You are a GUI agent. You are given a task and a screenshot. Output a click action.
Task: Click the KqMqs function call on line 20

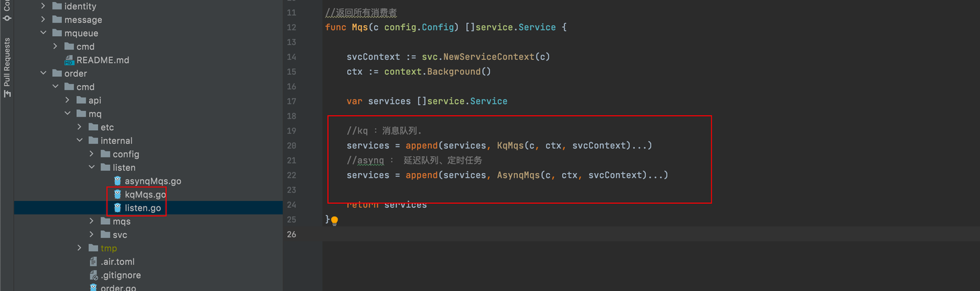tap(510, 145)
